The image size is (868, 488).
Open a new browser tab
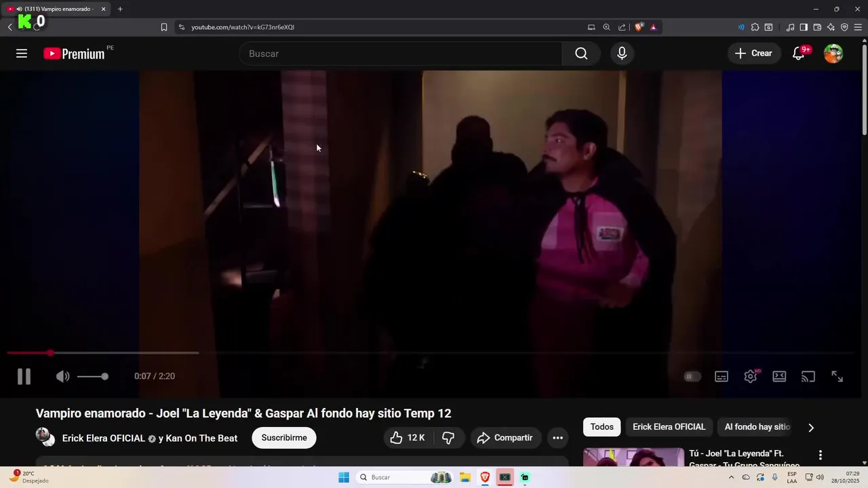tap(120, 9)
